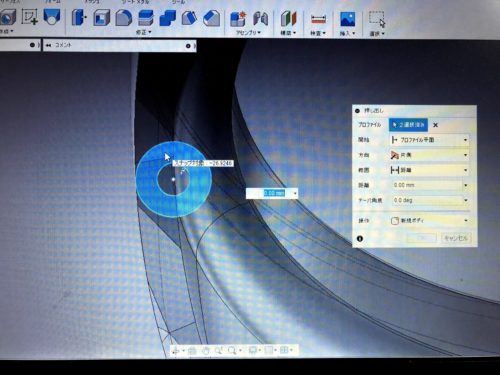Select the Measure inspect tool icon

pyautogui.click(x=318, y=19)
